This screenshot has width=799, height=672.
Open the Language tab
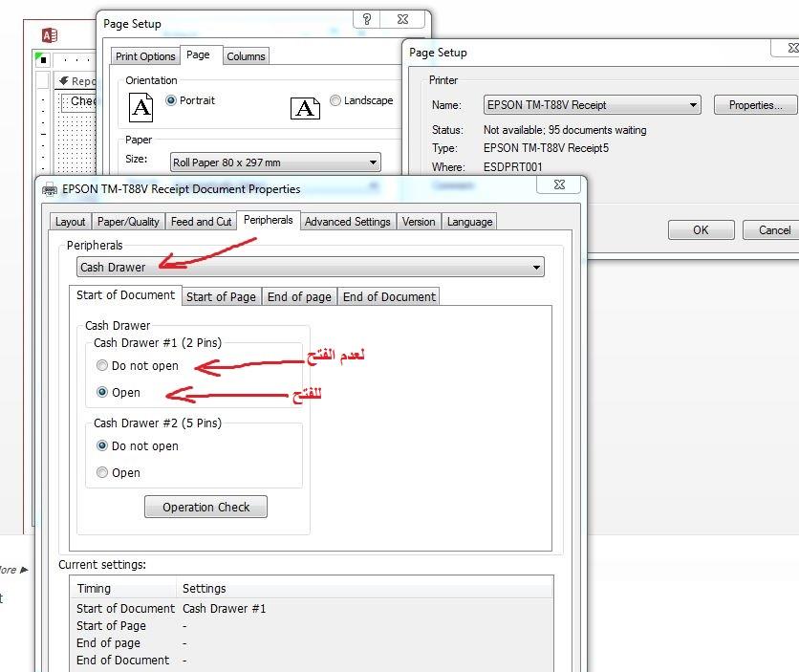coord(470,222)
